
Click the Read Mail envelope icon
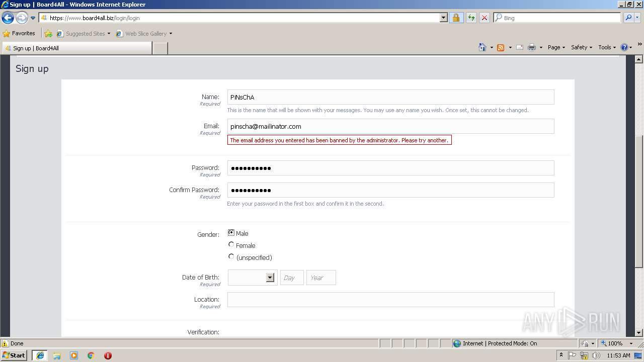(520, 47)
